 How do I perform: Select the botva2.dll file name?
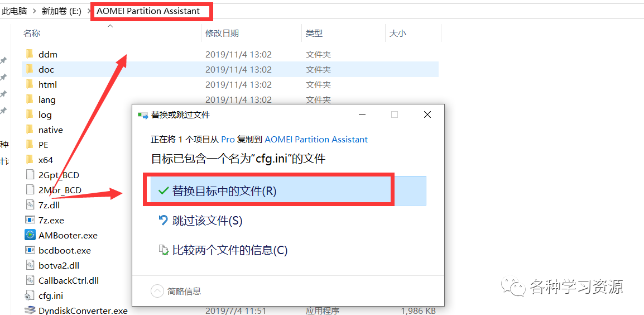59,266
